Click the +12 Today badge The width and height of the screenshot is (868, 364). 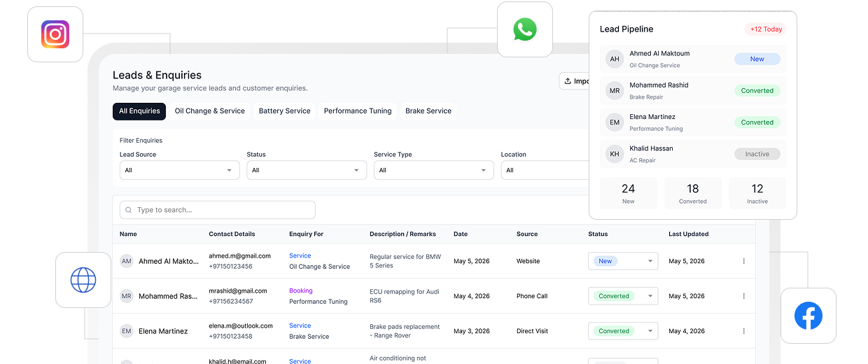coord(765,29)
